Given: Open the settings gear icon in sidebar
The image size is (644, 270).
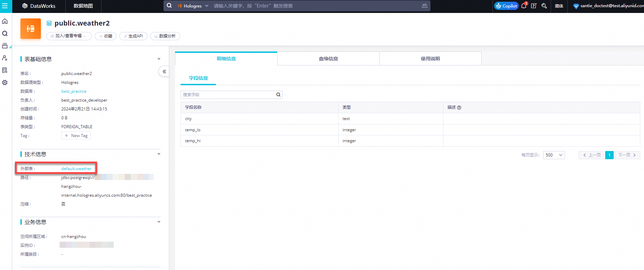Looking at the screenshot, I should [5, 82].
